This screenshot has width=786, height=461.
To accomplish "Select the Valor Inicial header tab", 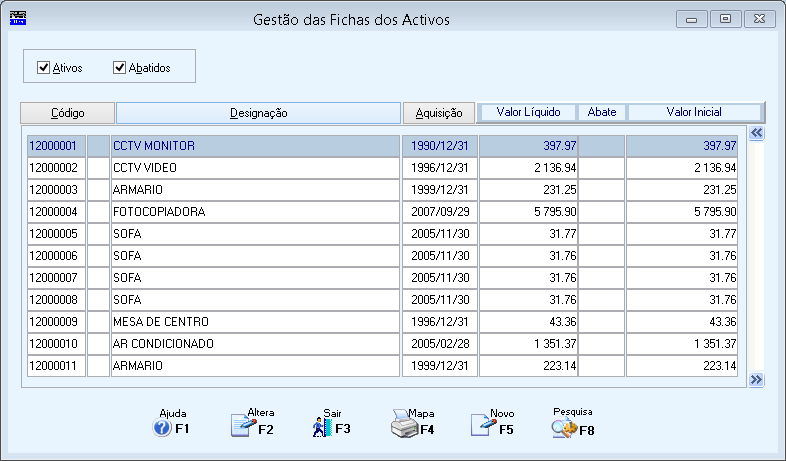I will 694,112.
